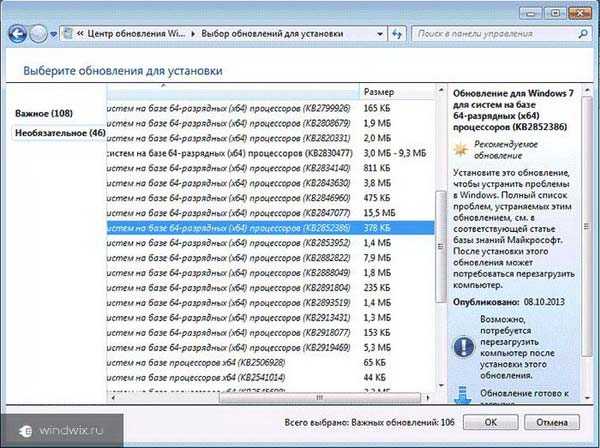The height and width of the screenshot is (448, 600).
Task: Select update row KB2888049
Action: [x=271, y=273]
